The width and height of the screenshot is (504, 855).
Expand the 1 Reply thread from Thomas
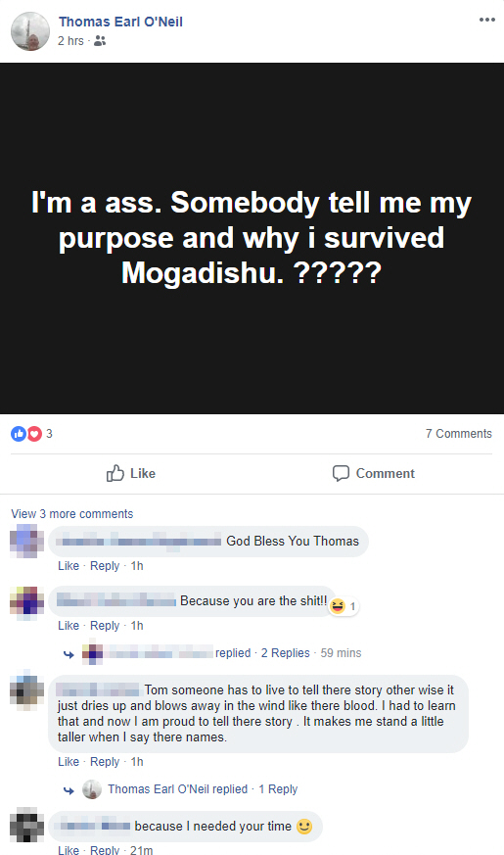278,789
